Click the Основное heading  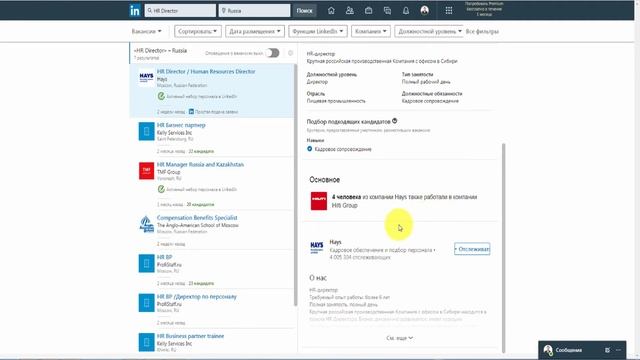point(324,180)
